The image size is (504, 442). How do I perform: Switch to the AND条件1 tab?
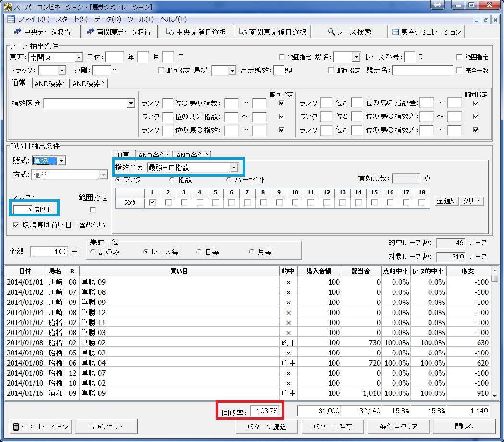point(154,155)
